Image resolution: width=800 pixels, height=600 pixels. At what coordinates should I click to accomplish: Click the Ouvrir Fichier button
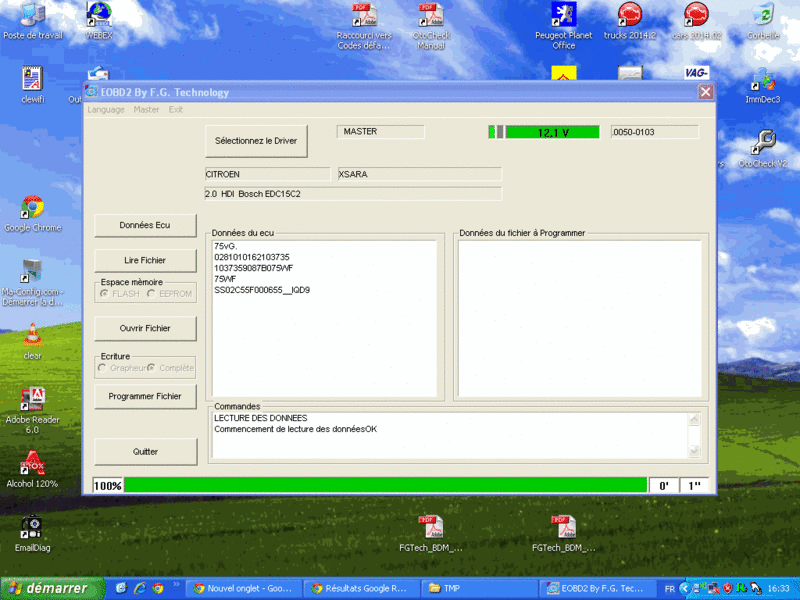[x=145, y=328]
